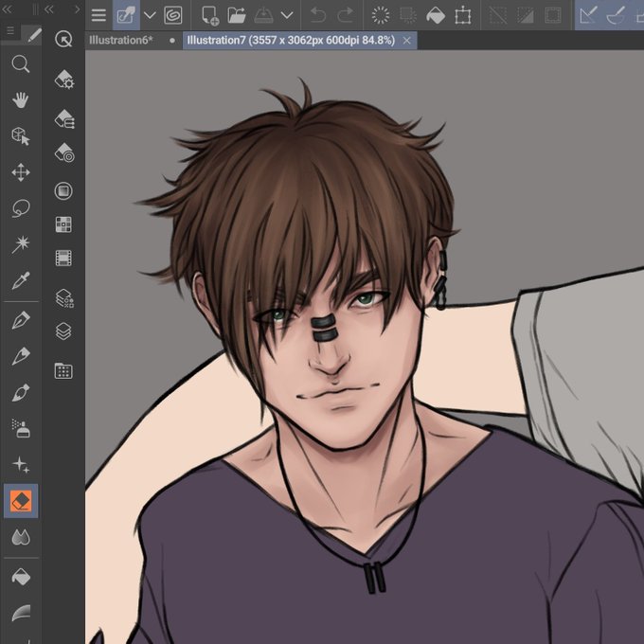This screenshot has height=644, width=644.
Task: Collapse palette dock with double left chevron
Action: coord(7,9)
